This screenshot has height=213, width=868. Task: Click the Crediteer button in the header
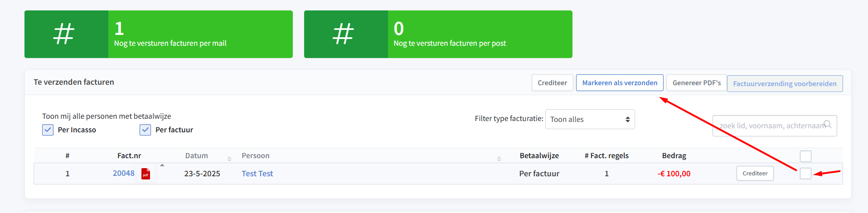[x=552, y=83]
